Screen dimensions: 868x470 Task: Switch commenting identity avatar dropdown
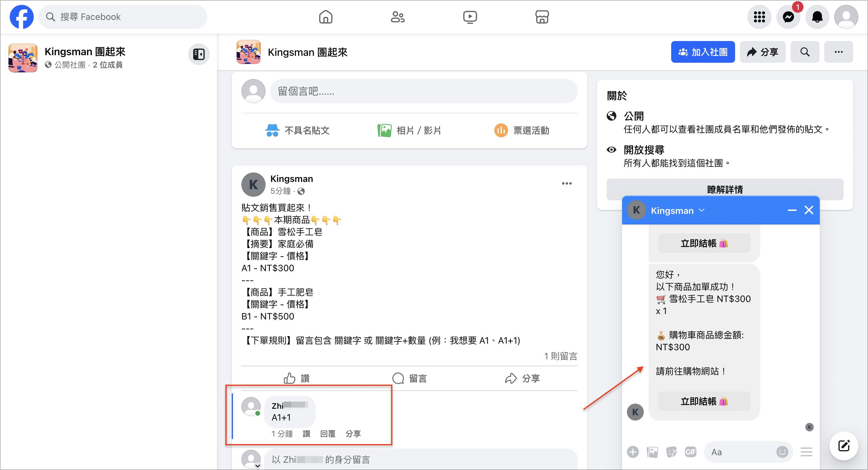coord(251,459)
